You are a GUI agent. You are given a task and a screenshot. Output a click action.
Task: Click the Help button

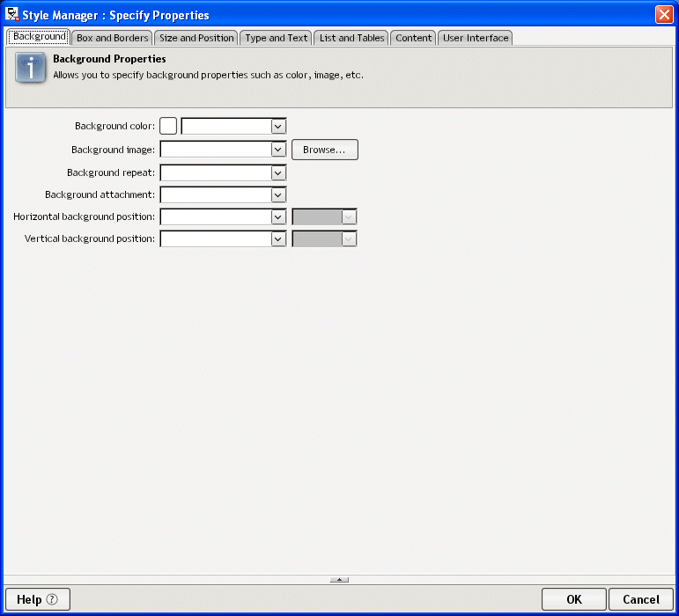tap(38, 599)
